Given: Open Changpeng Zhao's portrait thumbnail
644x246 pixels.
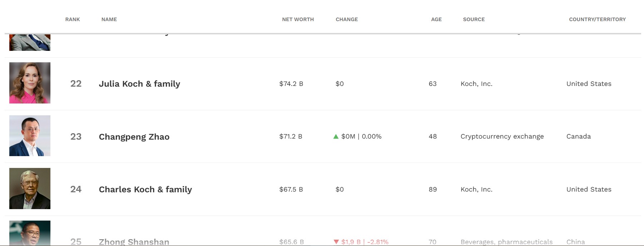Looking at the screenshot, I should coord(30,136).
